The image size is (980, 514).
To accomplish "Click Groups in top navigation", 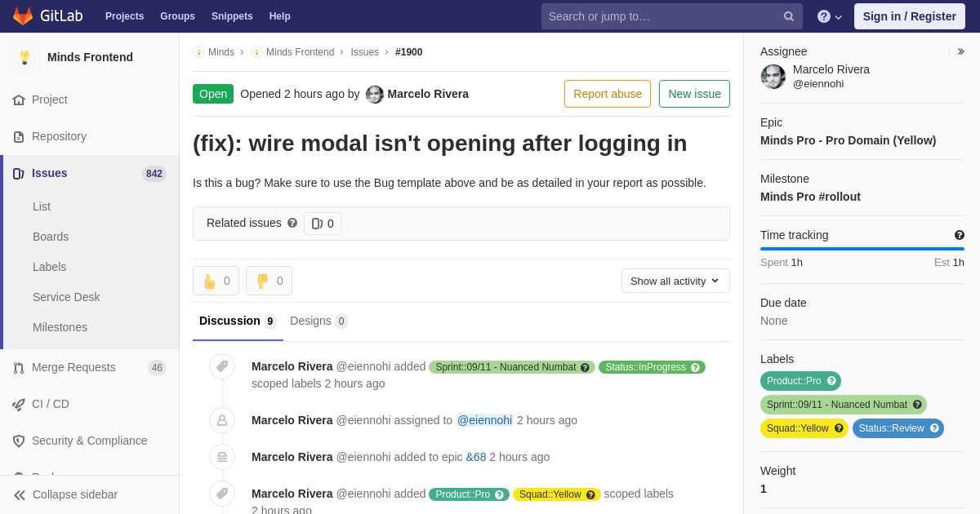I will click(x=177, y=16).
